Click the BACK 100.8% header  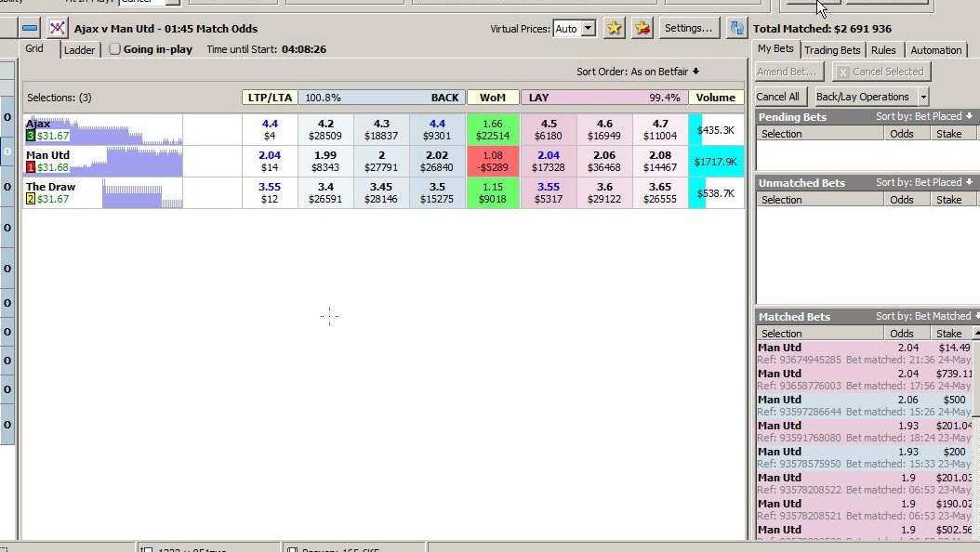(382, 98)
